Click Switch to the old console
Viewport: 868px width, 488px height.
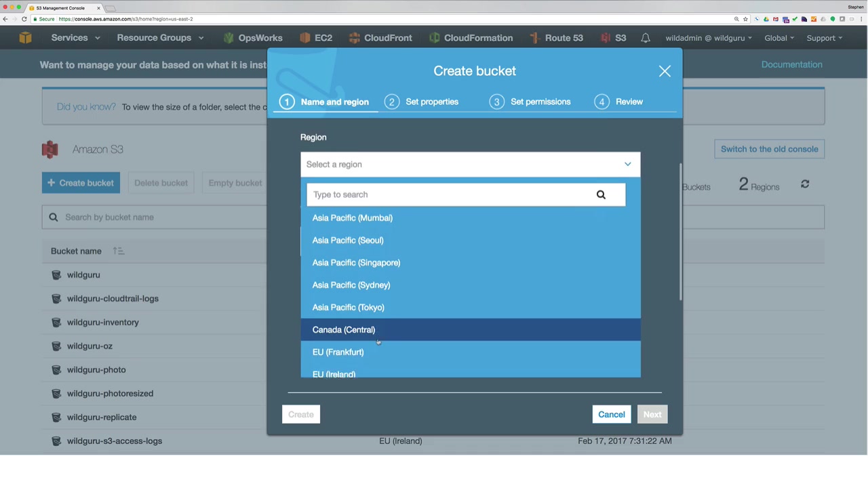point(770,149)
